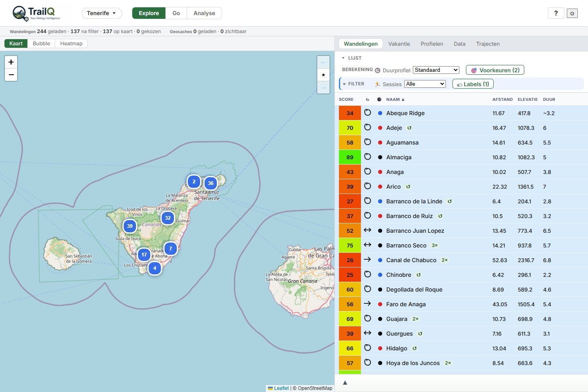Click the blue dot on Chinobre row
Image resolution: width=588 pixels, height=392 pixels.
pos(380,275)
